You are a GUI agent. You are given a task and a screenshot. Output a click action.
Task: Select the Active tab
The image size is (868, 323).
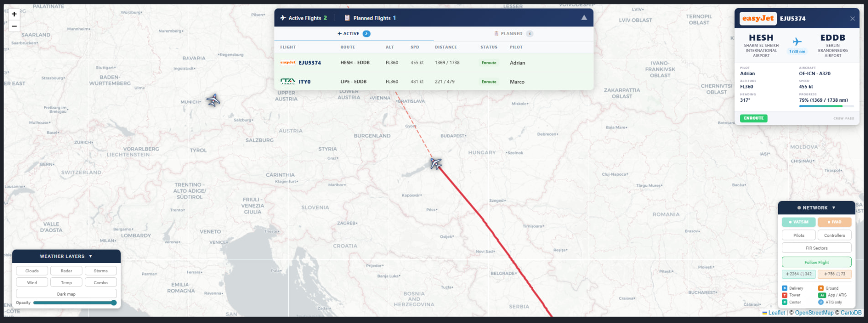pos(353,34)
